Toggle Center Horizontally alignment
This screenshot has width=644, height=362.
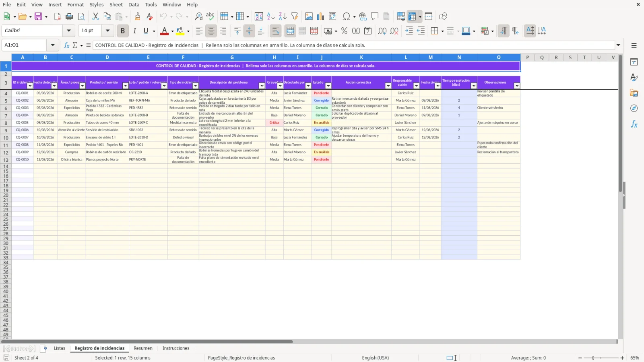(211, 31)
